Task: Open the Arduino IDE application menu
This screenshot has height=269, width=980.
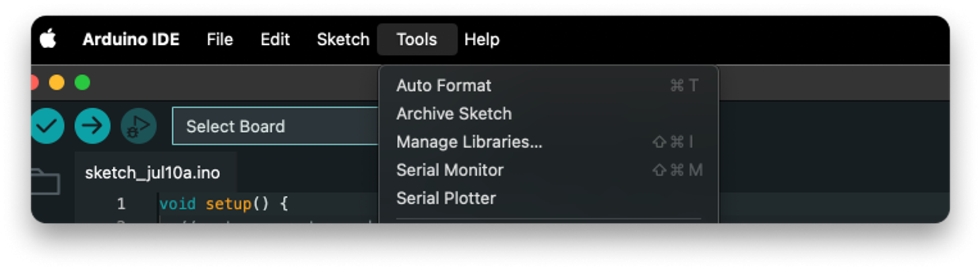Action: 131,40
